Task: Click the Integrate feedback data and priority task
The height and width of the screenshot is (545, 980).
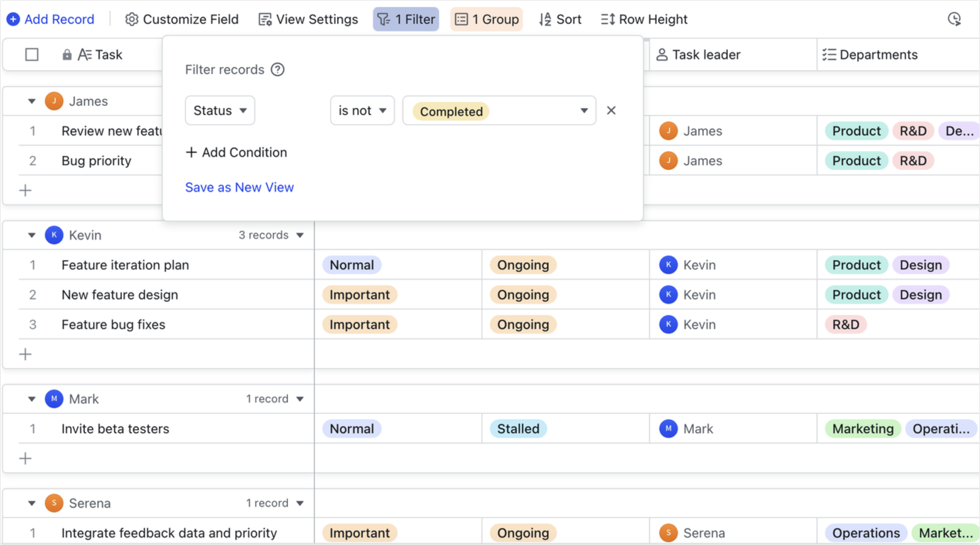Action: 169,533
